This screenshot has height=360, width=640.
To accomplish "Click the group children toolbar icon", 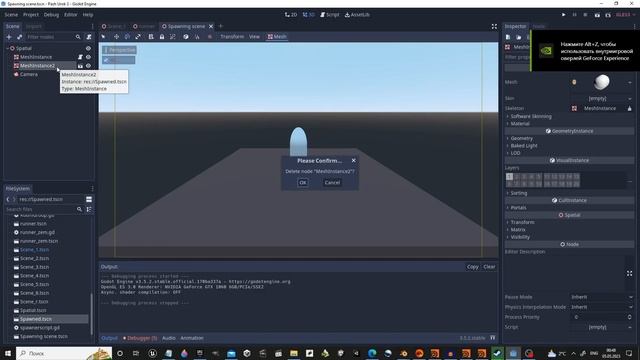I will pos(173,37).
